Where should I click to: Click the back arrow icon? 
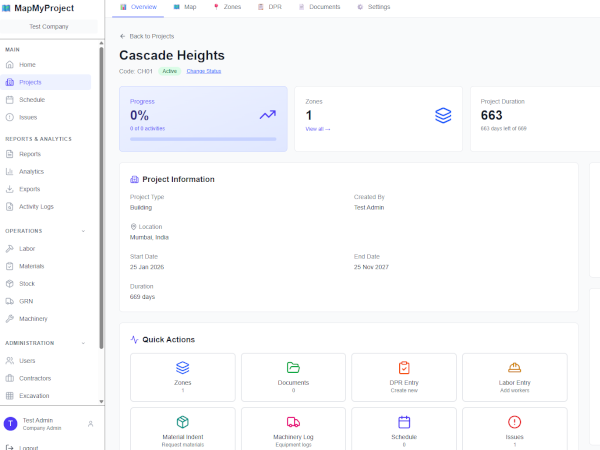click(x=122, y=36)
